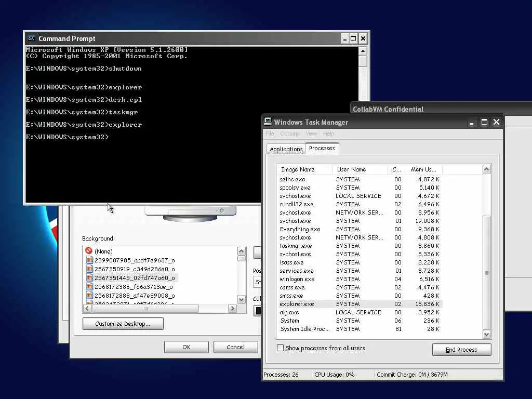Click the icon beside 2568172386_fc6a3713ae_o

(89, 287)
